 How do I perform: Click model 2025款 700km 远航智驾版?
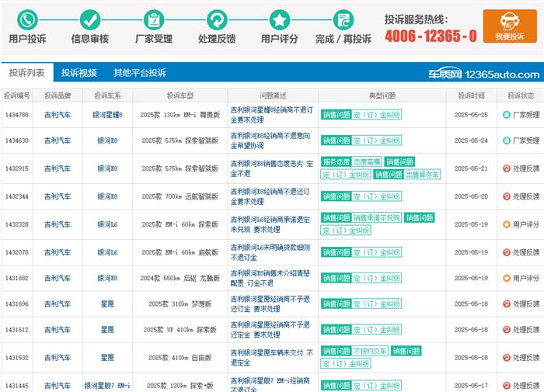tap(180, 196)
